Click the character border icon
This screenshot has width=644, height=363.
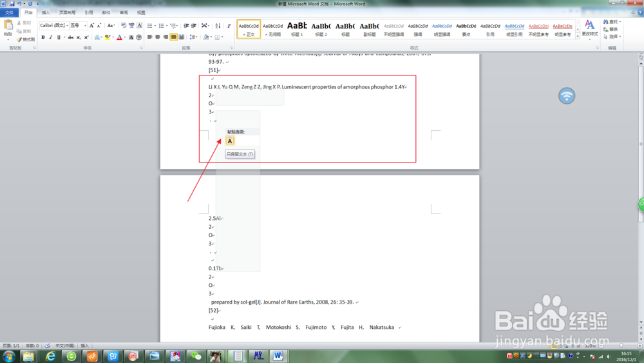139,26
